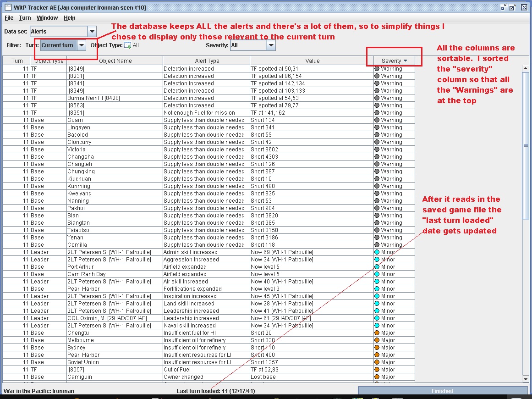Select the Tsiaotso base name cell
The width and height of the screenshot is (532, 399).
pos(115,230)
